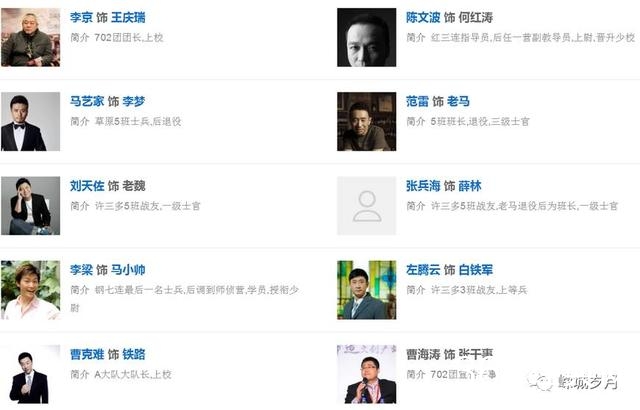Screen dimensions: 640x410
Task: Click the 李梁 actor name link
Action: pos(81,270)
